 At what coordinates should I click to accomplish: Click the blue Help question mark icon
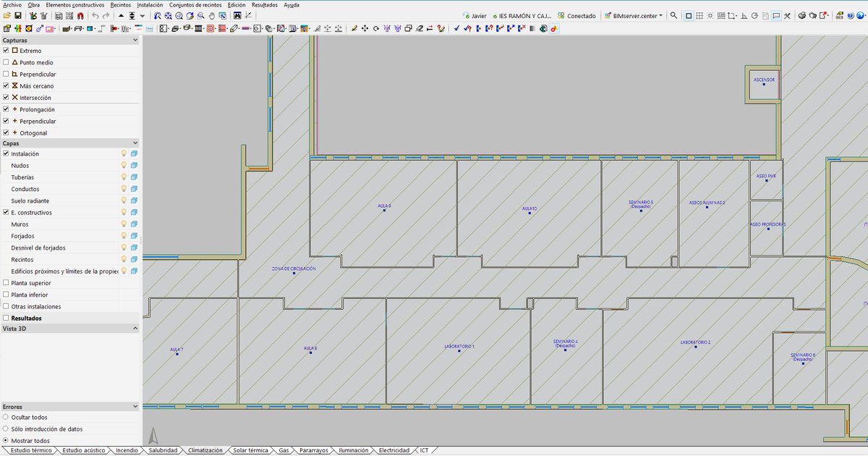click(851, 16)
